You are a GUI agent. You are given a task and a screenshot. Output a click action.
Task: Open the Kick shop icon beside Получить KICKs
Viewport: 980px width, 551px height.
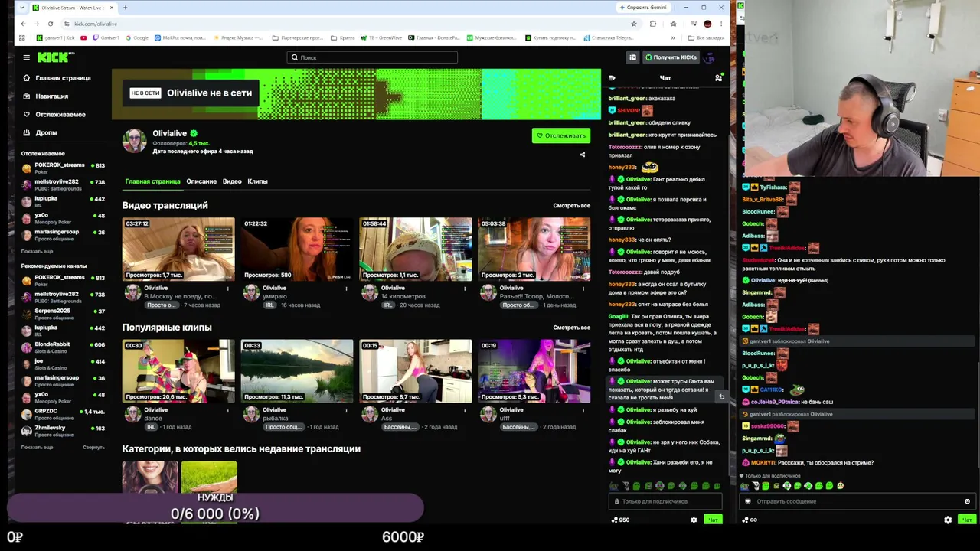pos(632,57)
